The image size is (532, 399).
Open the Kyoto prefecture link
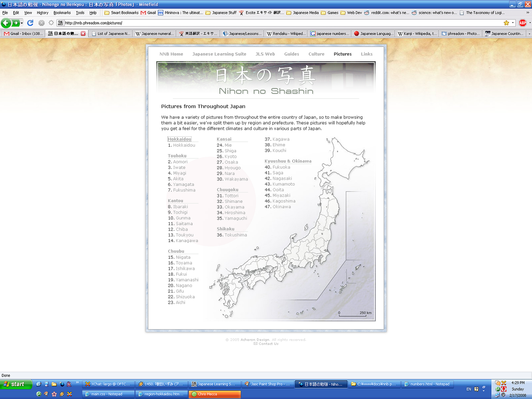(230, 157)
